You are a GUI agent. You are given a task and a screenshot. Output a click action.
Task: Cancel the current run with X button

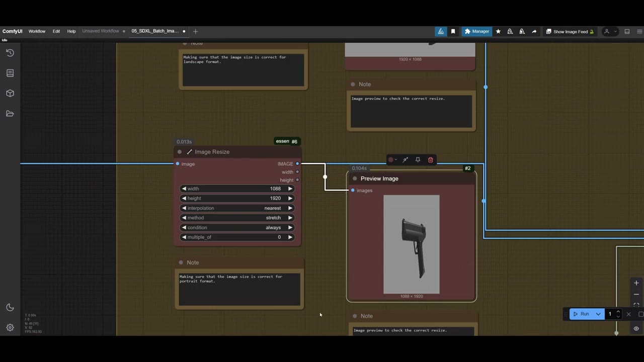[x=628, y=314]
